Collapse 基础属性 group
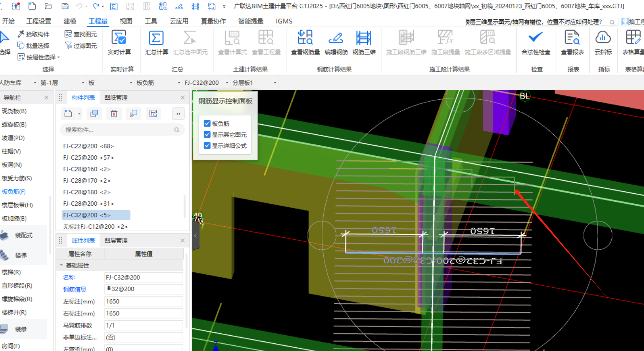The width and height of the screenshot is (644, 351). [x=61, y=265]
